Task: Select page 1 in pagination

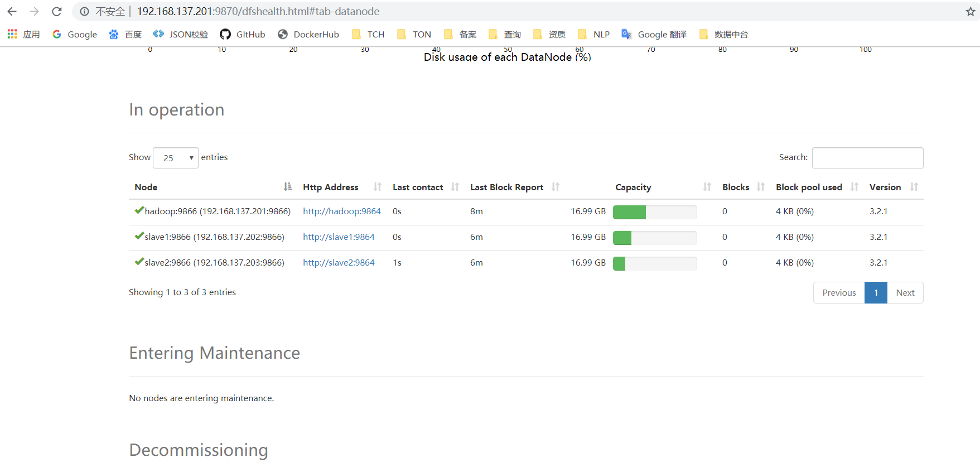Action: [876, 293]
